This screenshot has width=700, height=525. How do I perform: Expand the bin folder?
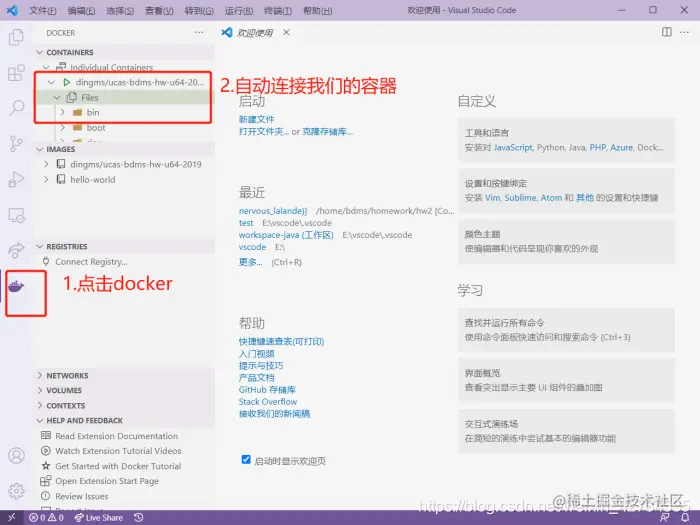(x=62, y=112)
